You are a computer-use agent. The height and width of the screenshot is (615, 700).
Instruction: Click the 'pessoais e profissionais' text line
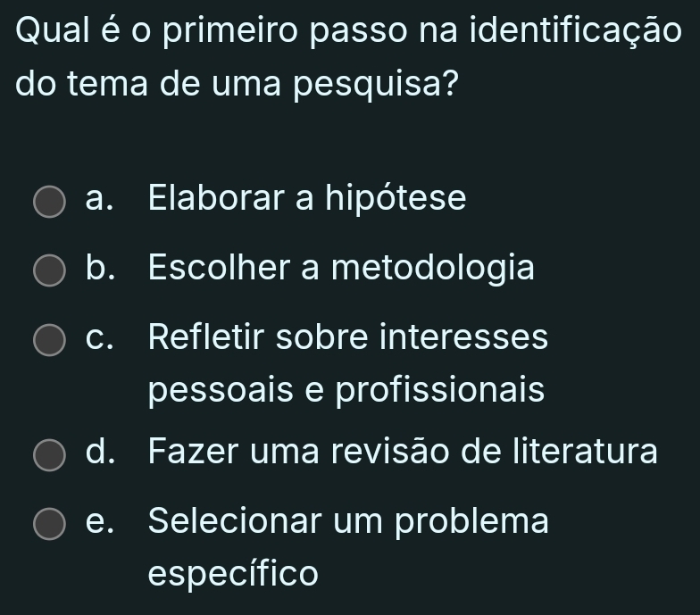[346, 390]
